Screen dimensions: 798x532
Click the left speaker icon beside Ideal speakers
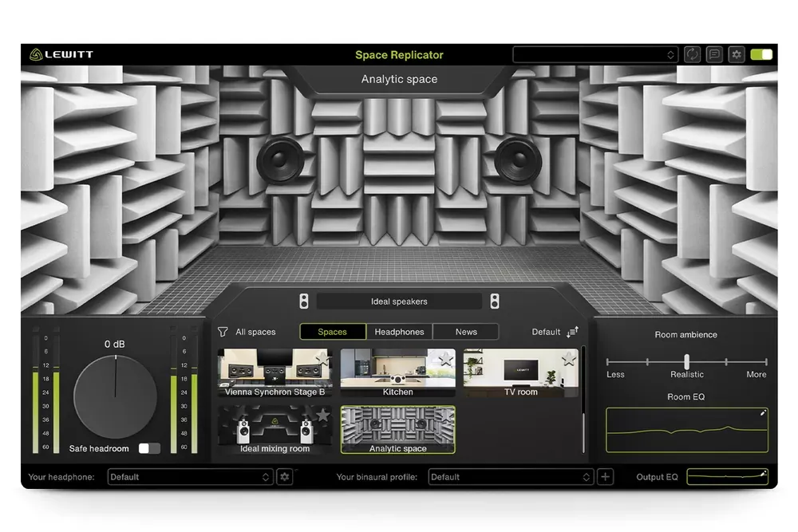[304, 301]
